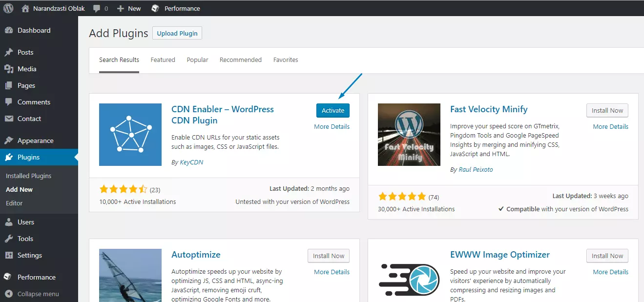Open the CDN Enabler title link

(223, 115)
